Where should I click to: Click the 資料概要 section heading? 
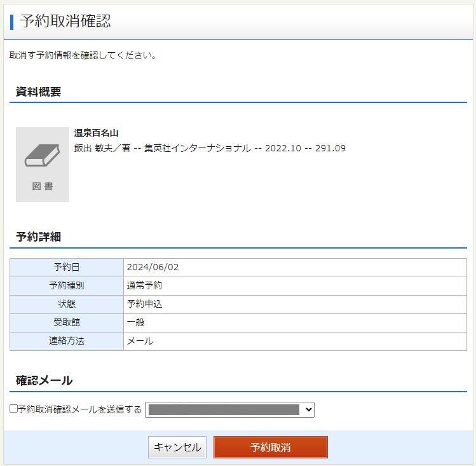point(38,92)
